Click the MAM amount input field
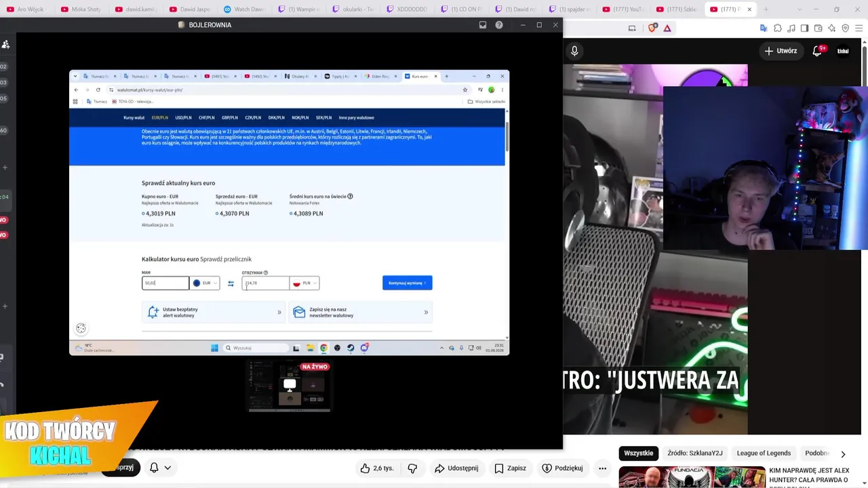Screen dimensions: 868x488 click(165, 283)
